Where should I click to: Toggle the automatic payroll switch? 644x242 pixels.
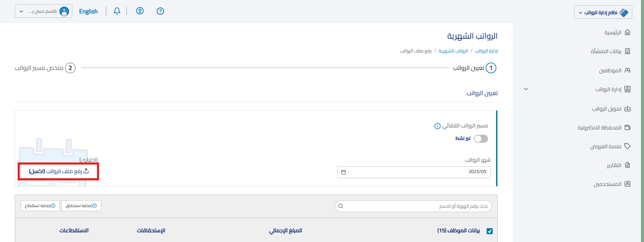[481, 139]
